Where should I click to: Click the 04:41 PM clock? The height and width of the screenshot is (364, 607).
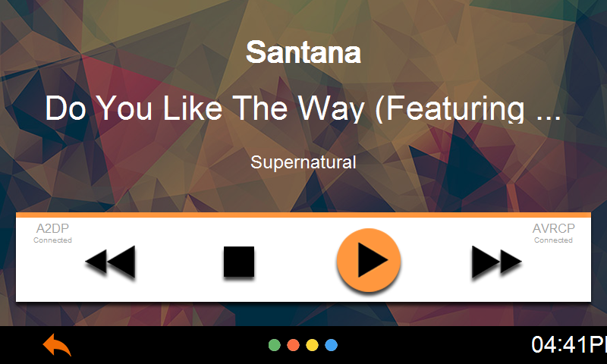568,344
